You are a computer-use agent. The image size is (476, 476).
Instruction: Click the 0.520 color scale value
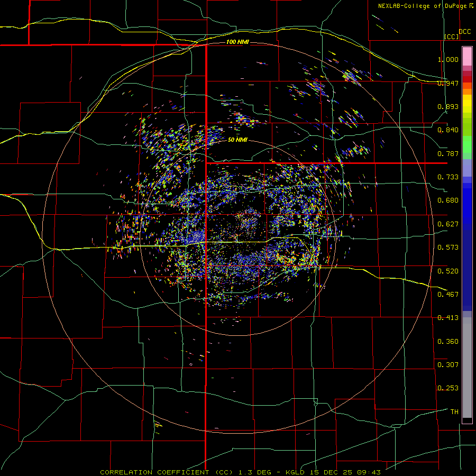[x=448, y=271]
